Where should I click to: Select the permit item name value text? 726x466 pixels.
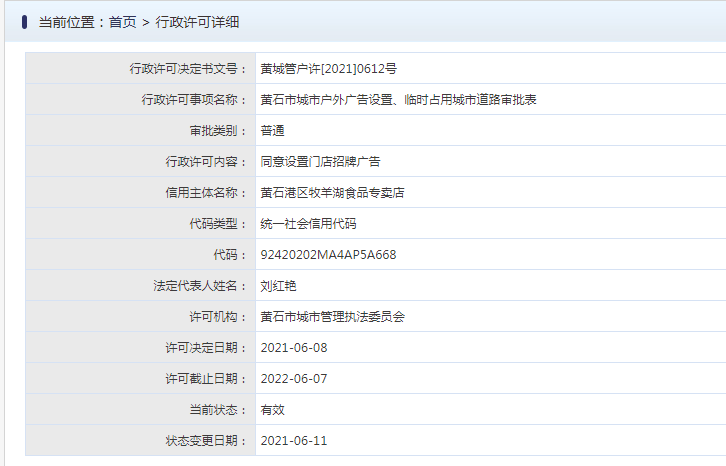(399, 100)
